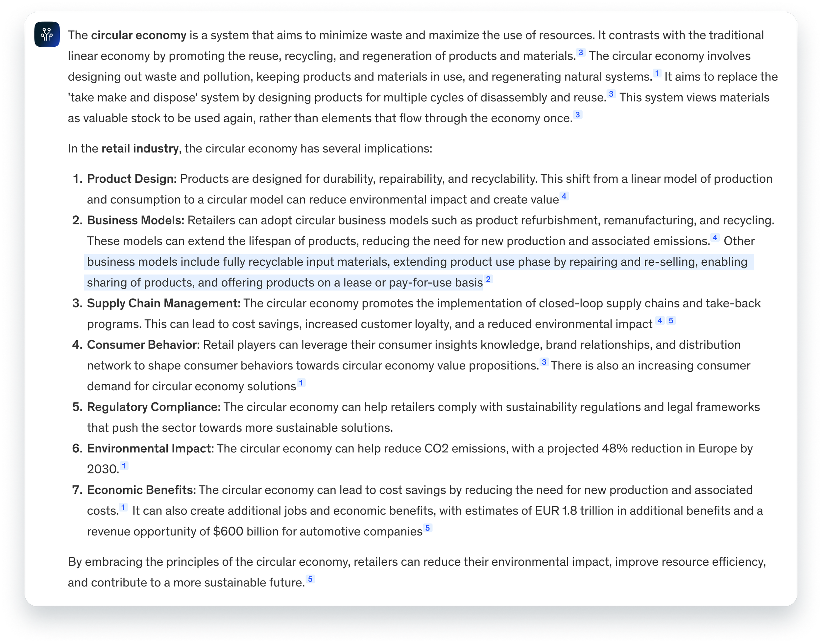
Task: Open citation 3 after 'products and materials.'
Action: point(581,52)
